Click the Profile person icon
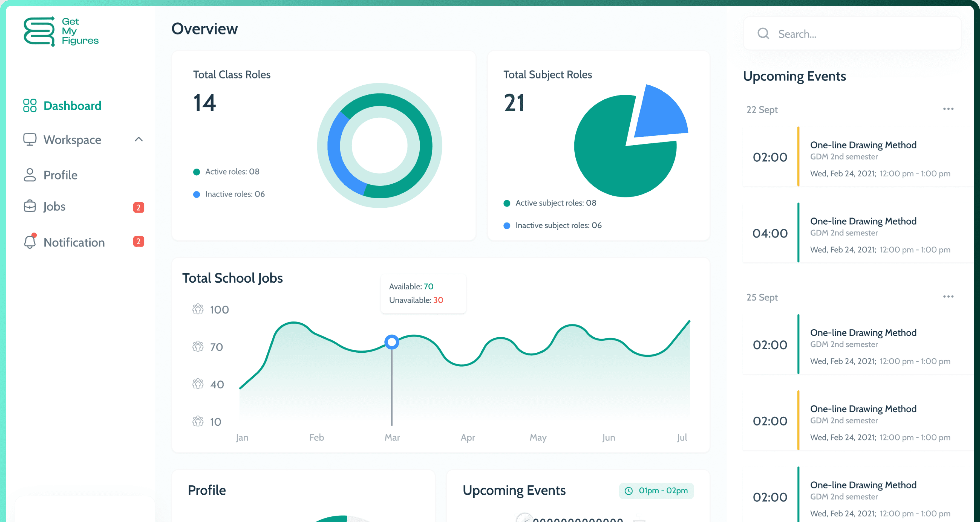This screenshot has height=522, width=980. tap(30, 175)
